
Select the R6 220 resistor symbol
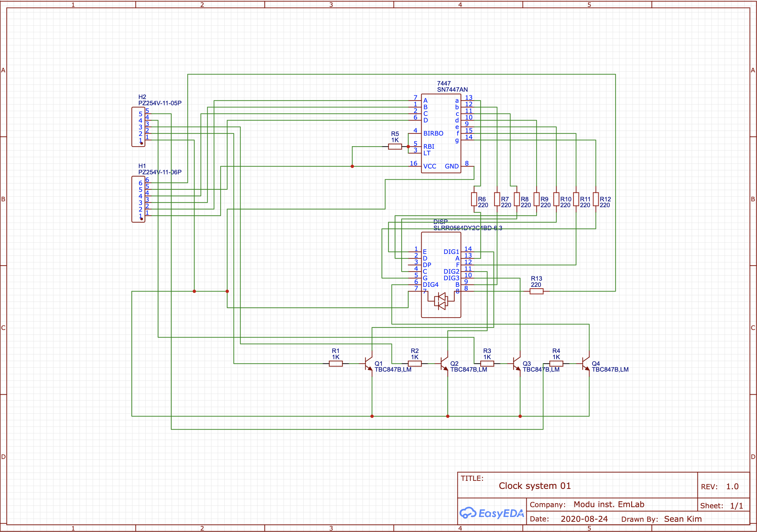474,199
